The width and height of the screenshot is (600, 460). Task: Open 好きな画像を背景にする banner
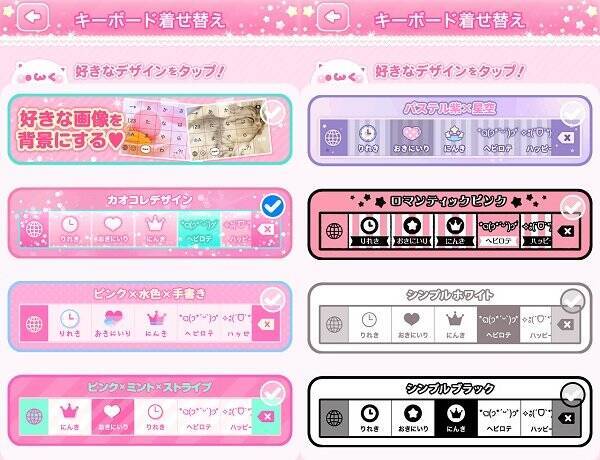coord(150,130)
